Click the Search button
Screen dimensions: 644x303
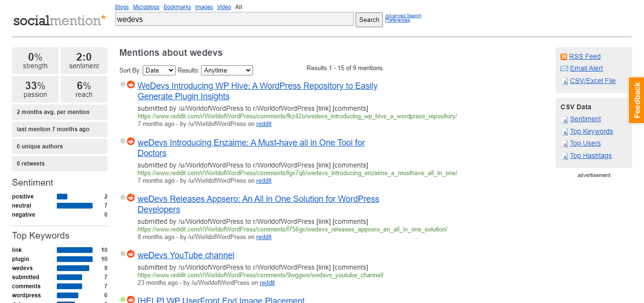pos(369,20)
